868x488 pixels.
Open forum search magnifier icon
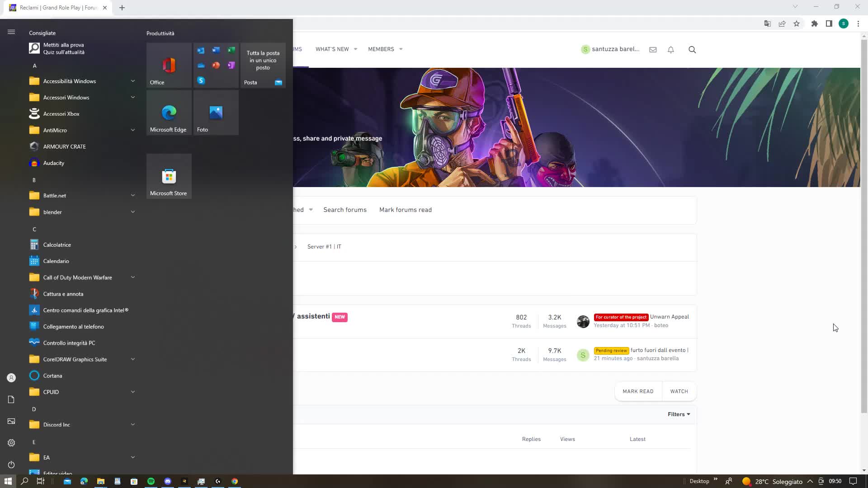pos(692,50)
